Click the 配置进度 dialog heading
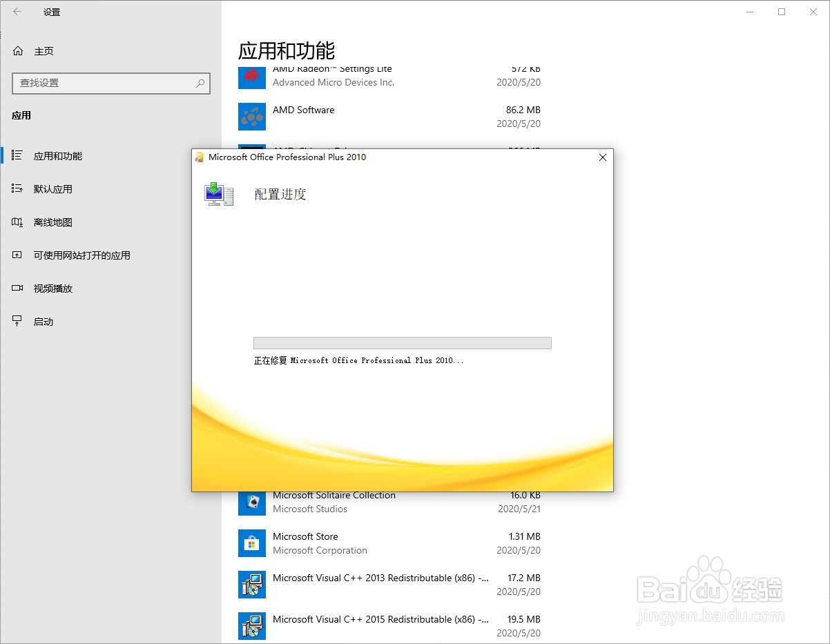830x644 pixels. coord(280,195)
